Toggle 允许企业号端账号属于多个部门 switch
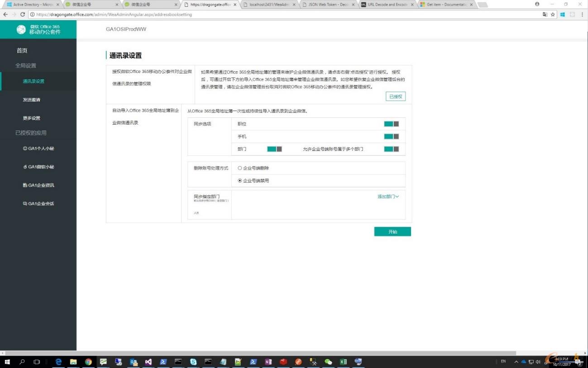This screenshot has height=368, width=588. tap(392, 149)
